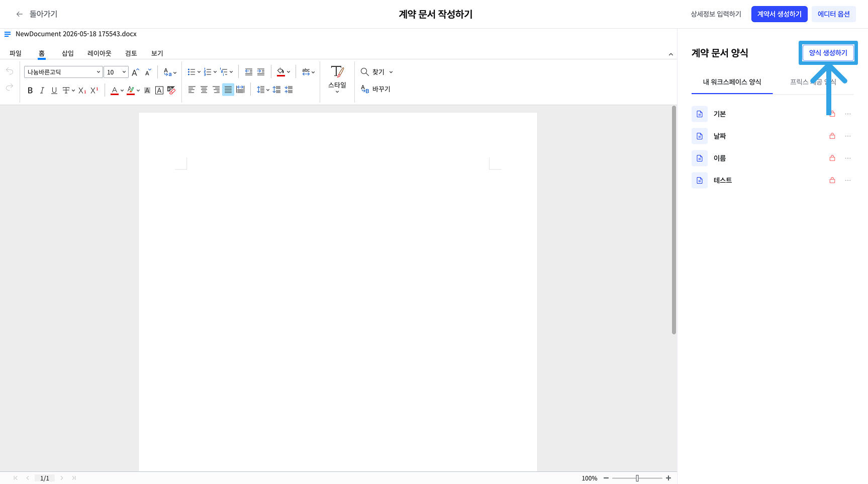
Task: Open the 스타일 styles gallery
Action: pos(337,79)
